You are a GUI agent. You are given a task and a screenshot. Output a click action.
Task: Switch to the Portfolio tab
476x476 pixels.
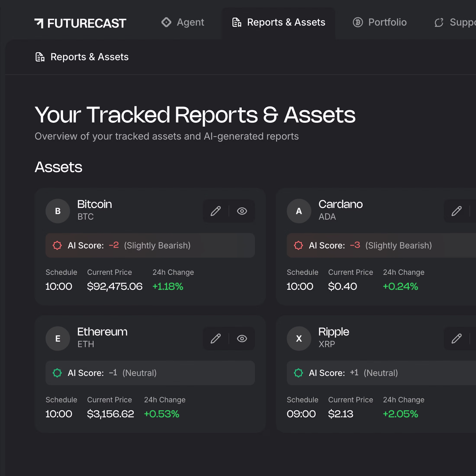380,23
